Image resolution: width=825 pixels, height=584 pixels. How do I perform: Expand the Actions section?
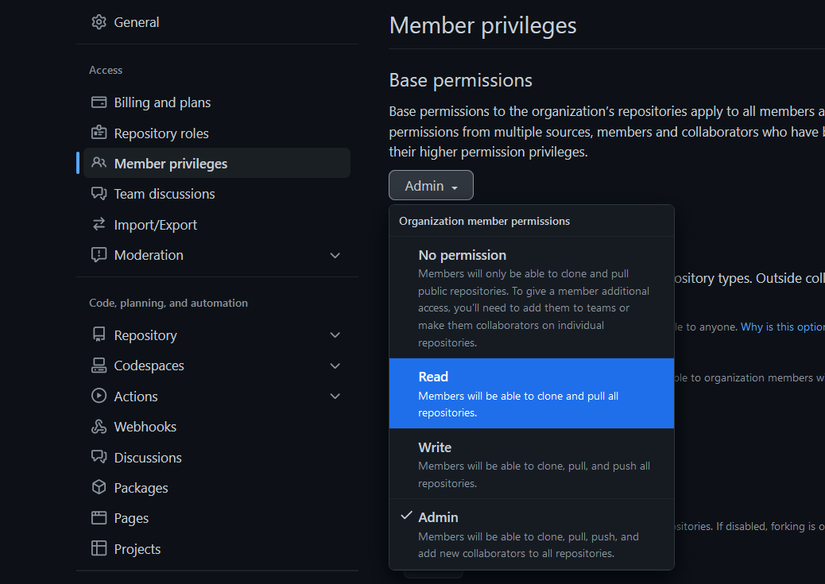(335, 396)
